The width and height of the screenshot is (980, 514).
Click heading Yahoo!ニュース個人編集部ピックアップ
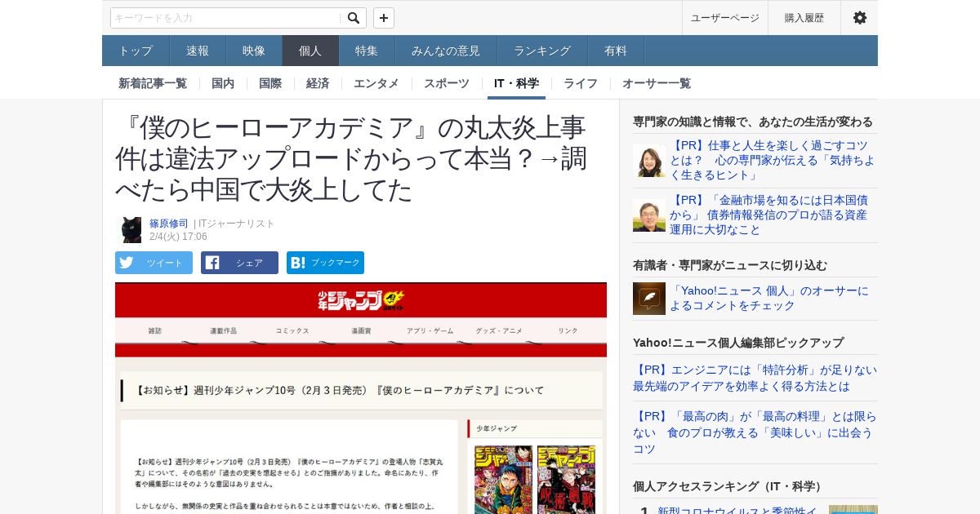point(738,343)
